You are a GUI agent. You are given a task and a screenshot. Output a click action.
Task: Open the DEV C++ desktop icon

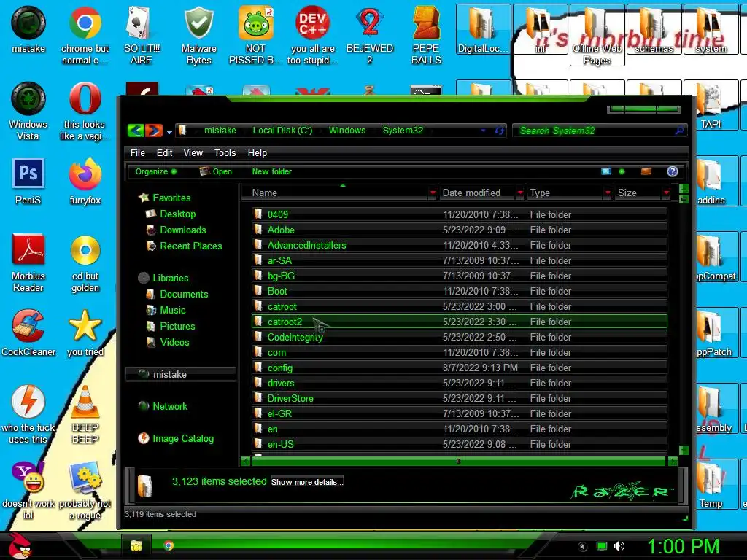312,35
